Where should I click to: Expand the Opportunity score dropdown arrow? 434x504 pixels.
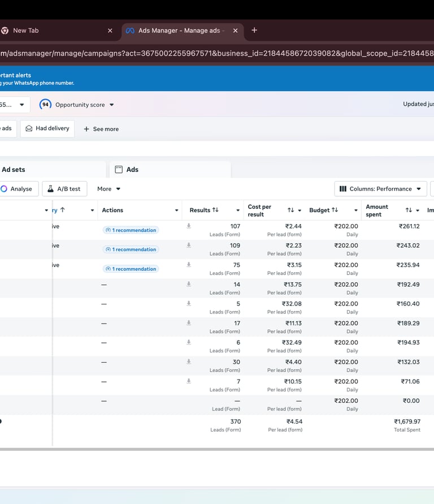point(111,105)
